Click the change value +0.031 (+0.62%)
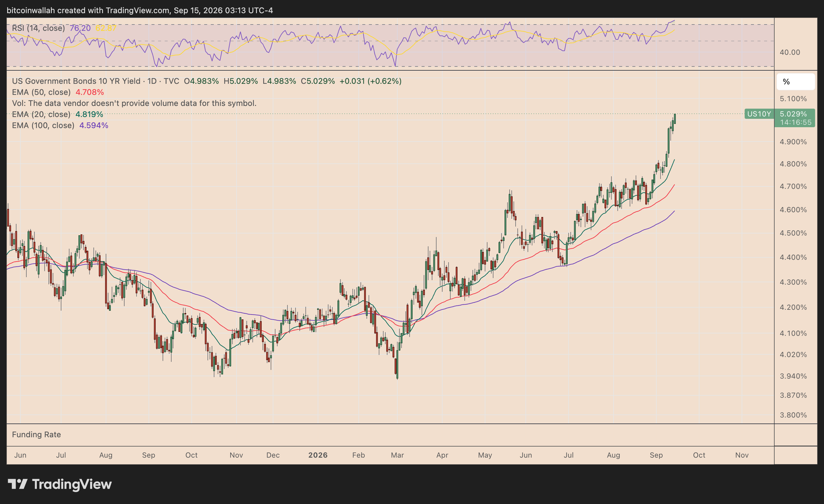Screen dimensions: 824x504 click(371, 81)
